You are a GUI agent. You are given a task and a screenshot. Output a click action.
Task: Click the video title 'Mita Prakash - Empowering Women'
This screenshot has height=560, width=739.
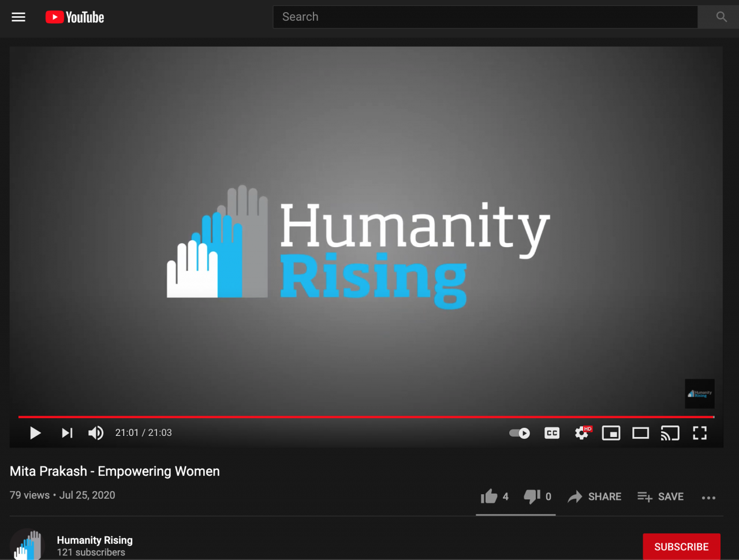(x=115, y=471)
